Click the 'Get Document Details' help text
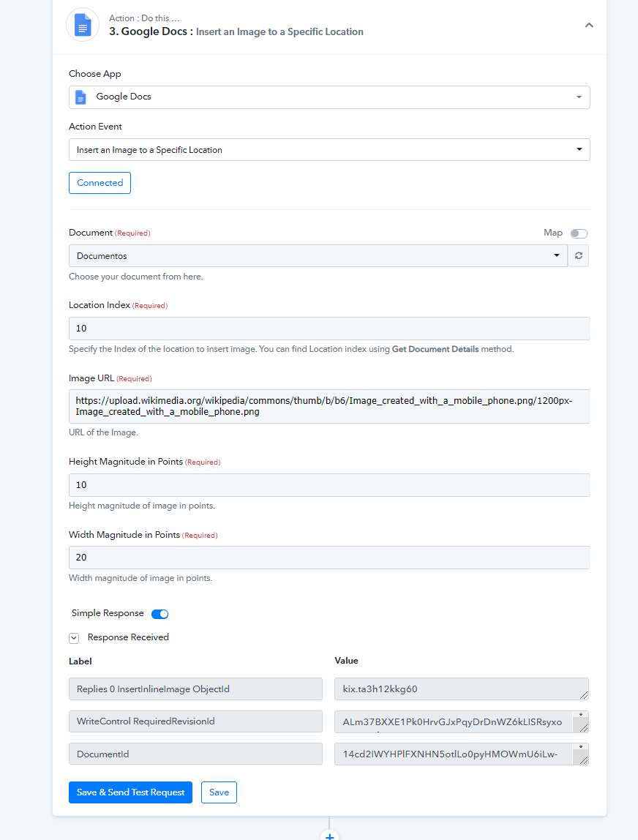The width and height of the screenshot is (638, 840). point(435,349)
